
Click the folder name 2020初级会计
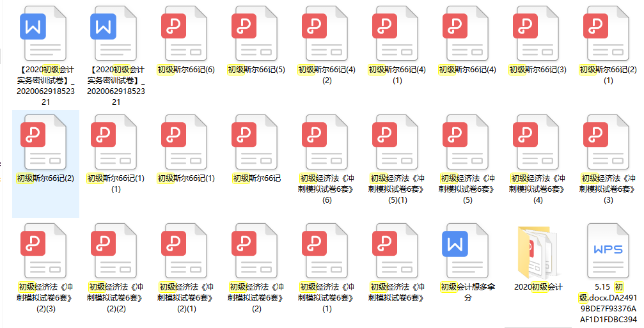click(538, 287)
